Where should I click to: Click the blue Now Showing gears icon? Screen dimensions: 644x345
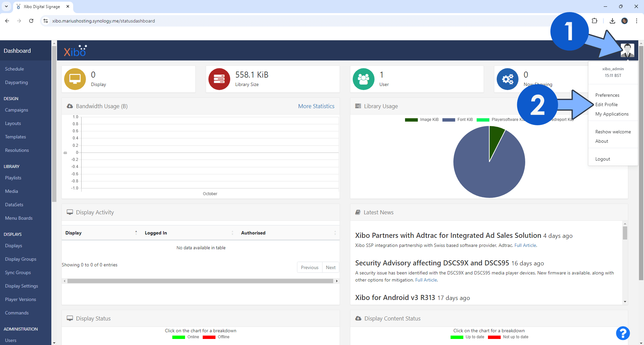tap(507, 79)
